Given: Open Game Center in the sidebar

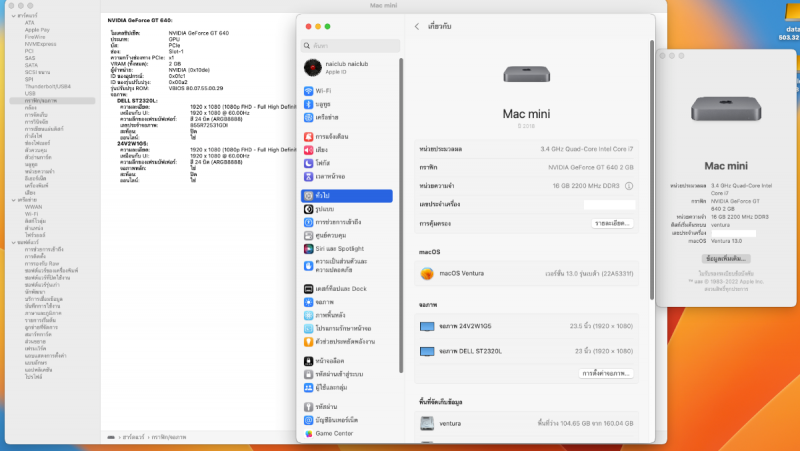Looking at the screenshot, I should click(x=346, y=433).
